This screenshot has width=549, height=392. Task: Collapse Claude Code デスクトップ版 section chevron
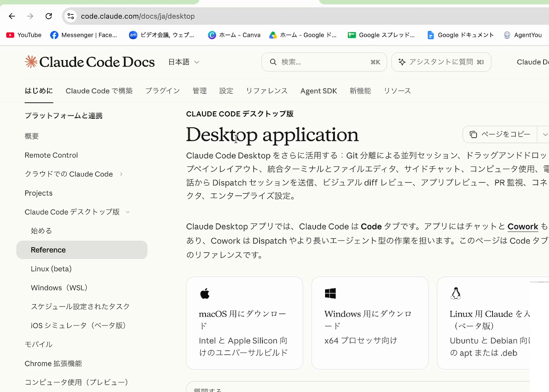pyautogui.click(x=127, y=212)
